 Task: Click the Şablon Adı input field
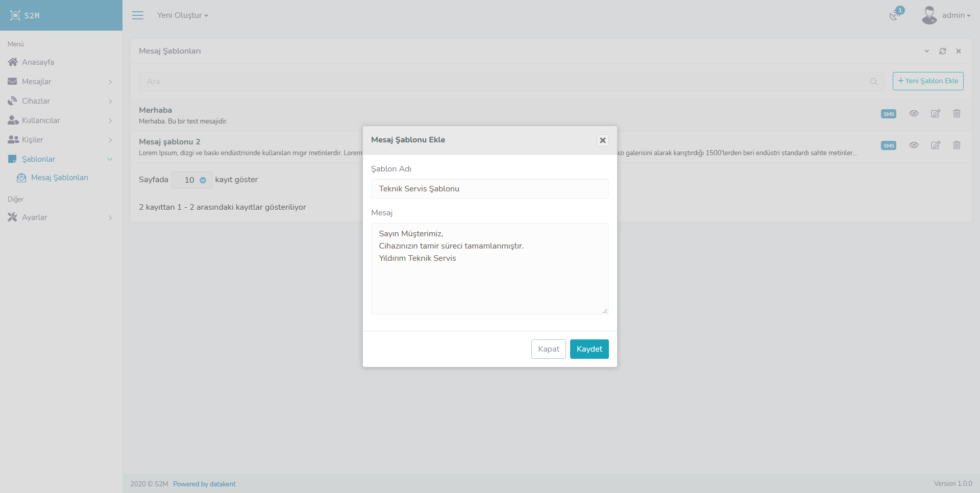pyautogui.click(x=489, y=189)
